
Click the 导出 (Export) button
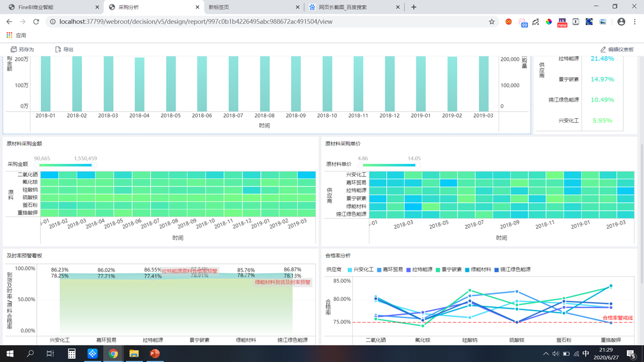point(64,49)
